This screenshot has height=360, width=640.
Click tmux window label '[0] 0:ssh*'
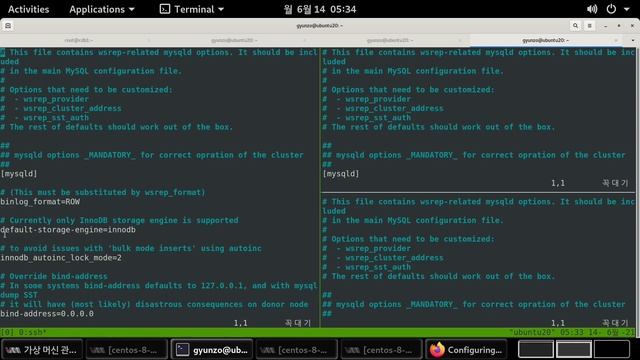[24, 333]
